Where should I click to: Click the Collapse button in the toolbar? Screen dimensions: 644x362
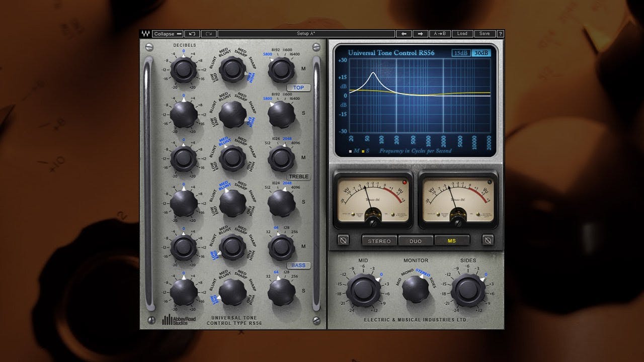click(168, 33)
